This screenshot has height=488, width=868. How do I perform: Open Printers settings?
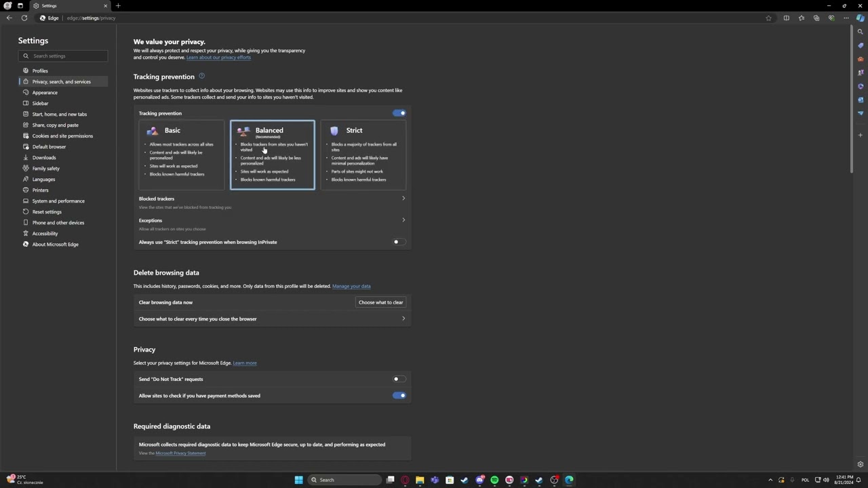pos(40,190)
